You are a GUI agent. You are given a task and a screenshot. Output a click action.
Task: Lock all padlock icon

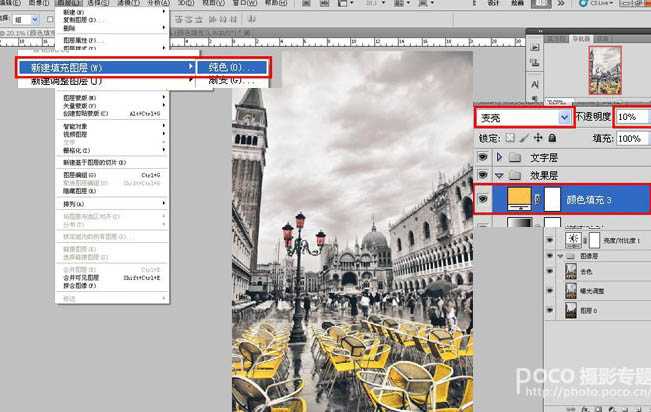tap(552, 138)
